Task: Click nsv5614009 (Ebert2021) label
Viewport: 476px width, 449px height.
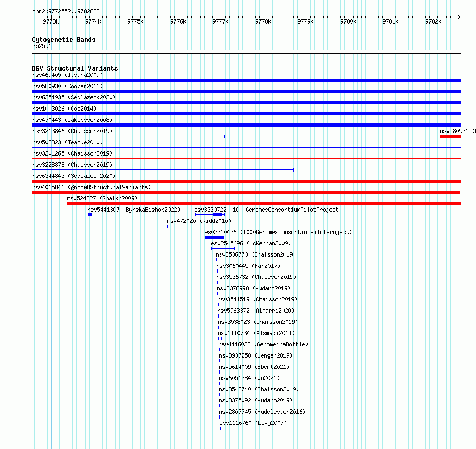Action: click(254, 367)
